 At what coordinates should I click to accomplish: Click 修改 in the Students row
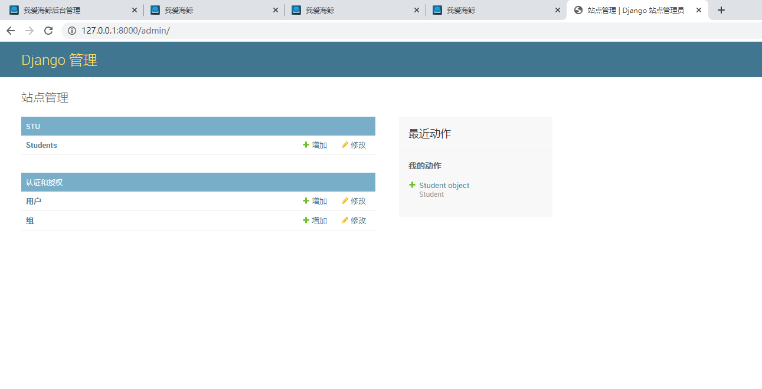coord(354,145)
